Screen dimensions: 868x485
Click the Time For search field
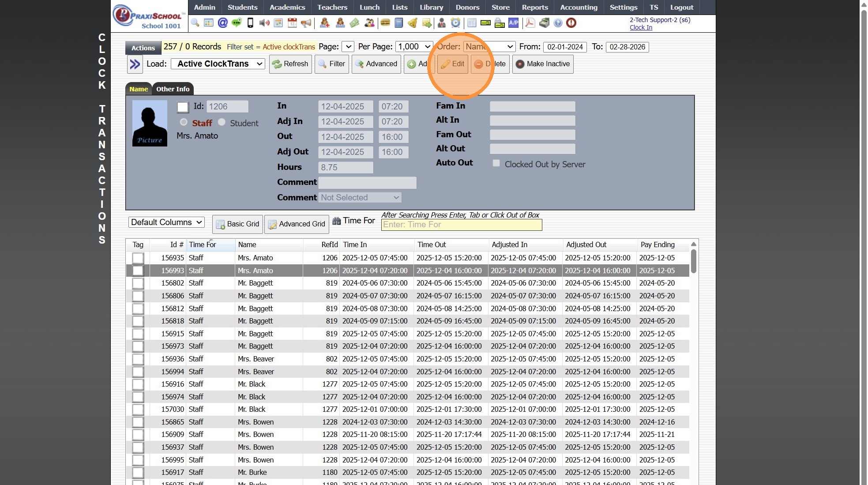click(x=461, y=225)
